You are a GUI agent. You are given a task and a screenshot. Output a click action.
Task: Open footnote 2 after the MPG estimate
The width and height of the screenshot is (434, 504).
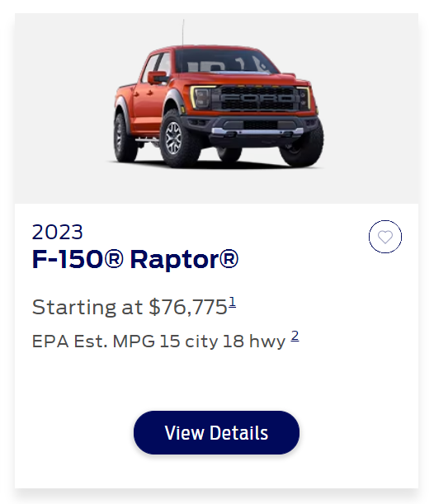tap(295, 336)
